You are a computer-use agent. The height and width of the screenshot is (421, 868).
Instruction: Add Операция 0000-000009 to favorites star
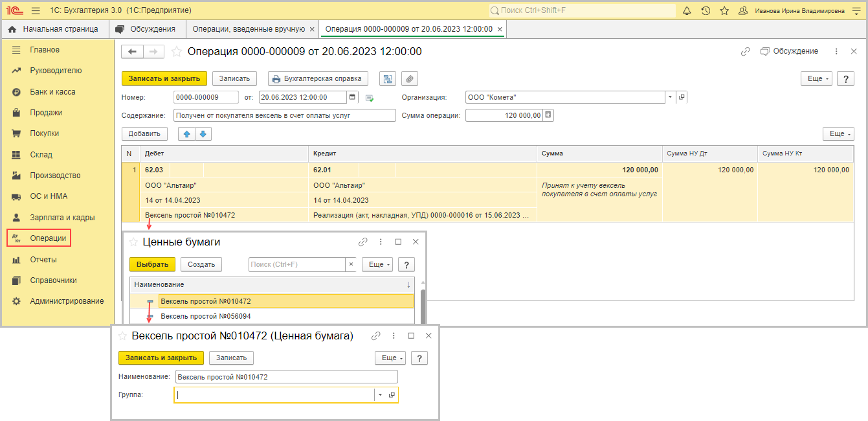click(176, 52)
